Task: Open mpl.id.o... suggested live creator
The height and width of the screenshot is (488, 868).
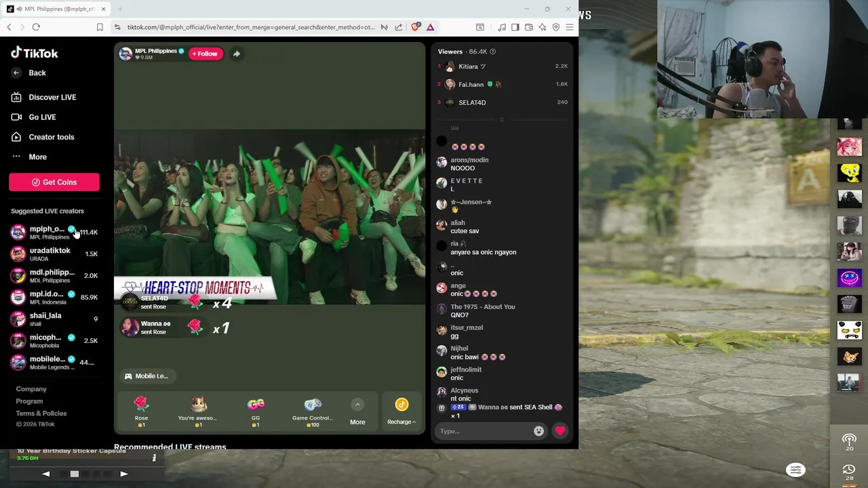Action: (x=54, y=298)
